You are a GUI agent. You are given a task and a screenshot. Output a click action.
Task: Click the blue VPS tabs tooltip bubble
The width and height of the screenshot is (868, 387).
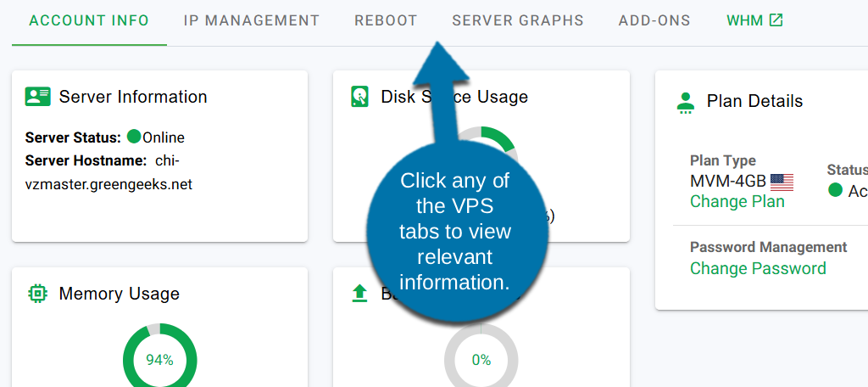(455, 229)
